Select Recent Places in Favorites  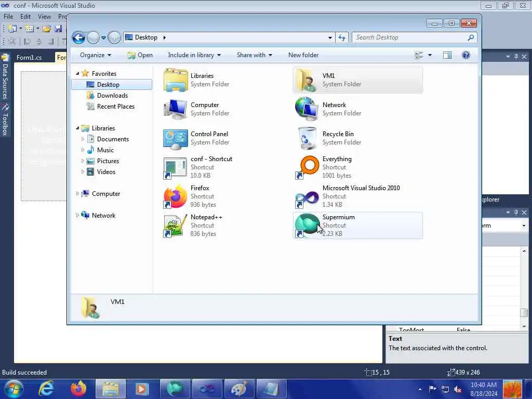[115, 106]
